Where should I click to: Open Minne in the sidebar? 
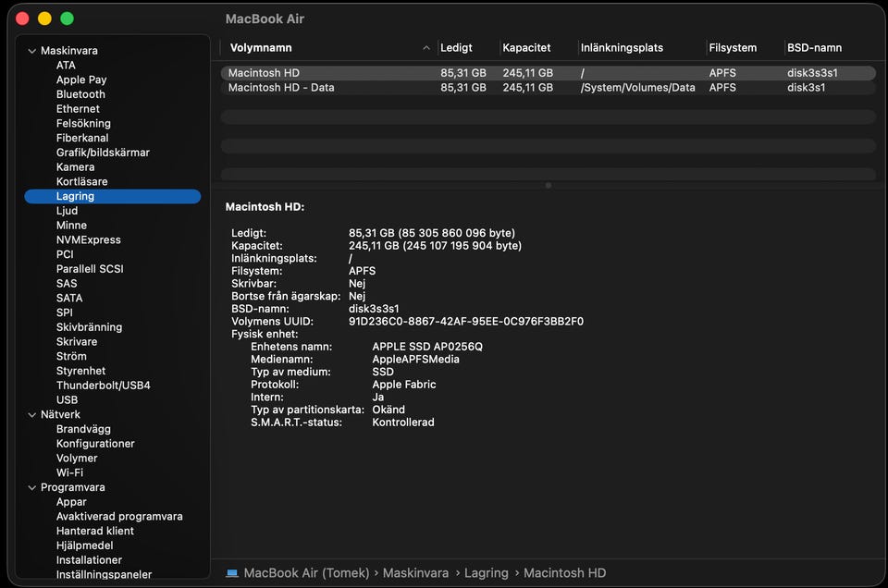point(71,226)
